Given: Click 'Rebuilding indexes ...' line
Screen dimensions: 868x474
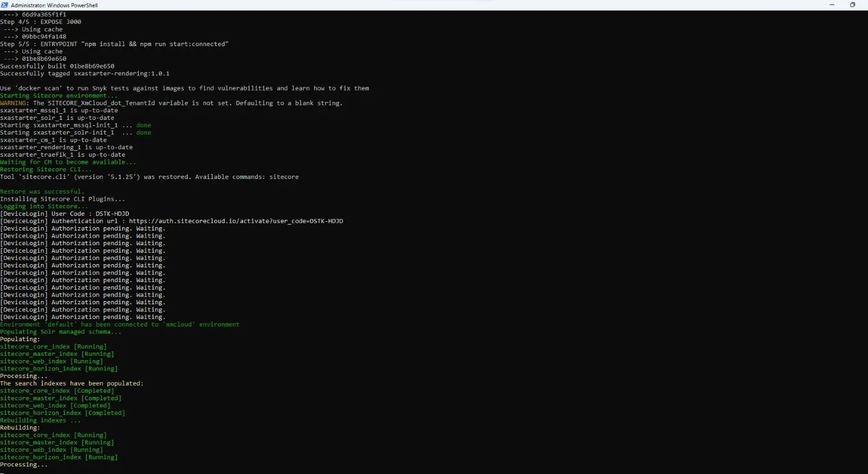Looking at the screenshot, I should (40, 420).
